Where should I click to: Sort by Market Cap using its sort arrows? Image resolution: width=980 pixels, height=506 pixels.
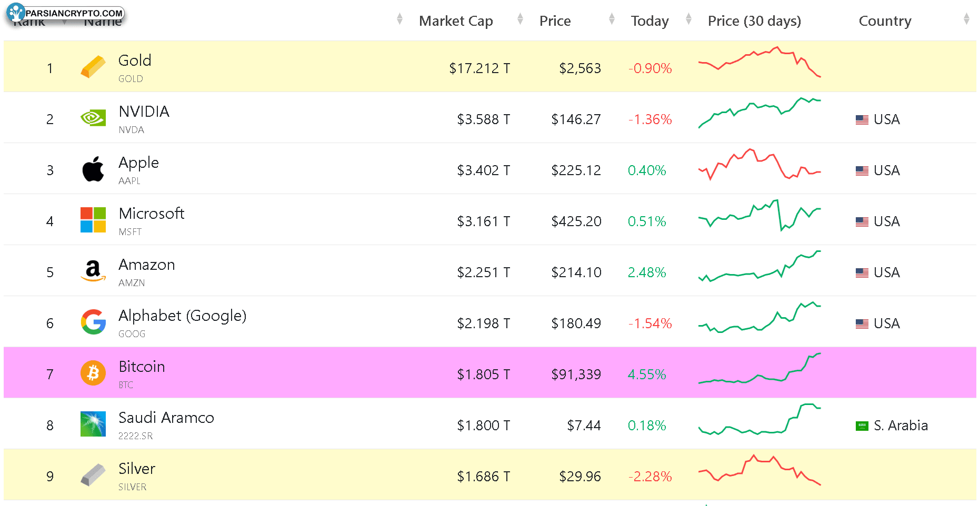tap(521, 19)
